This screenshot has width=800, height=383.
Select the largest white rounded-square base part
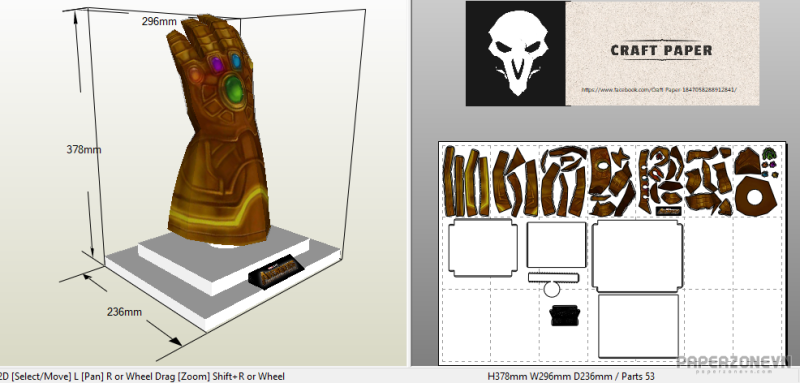point(637,256)
